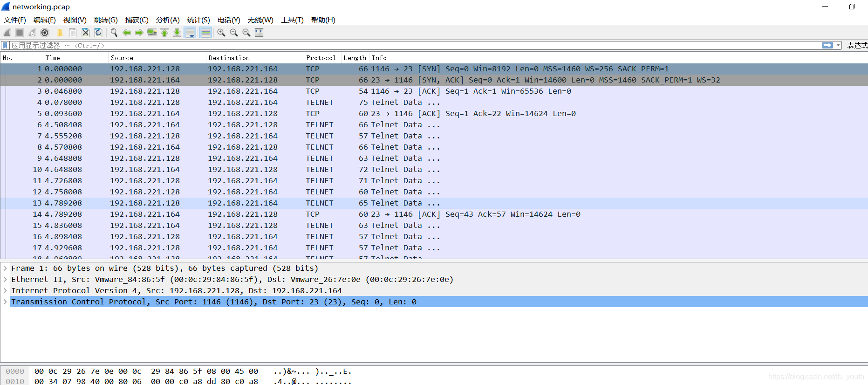The height and width of the screenshot is (385, 868).
Task: Open the find packet magnifier
Action: [x=114, y=33]
